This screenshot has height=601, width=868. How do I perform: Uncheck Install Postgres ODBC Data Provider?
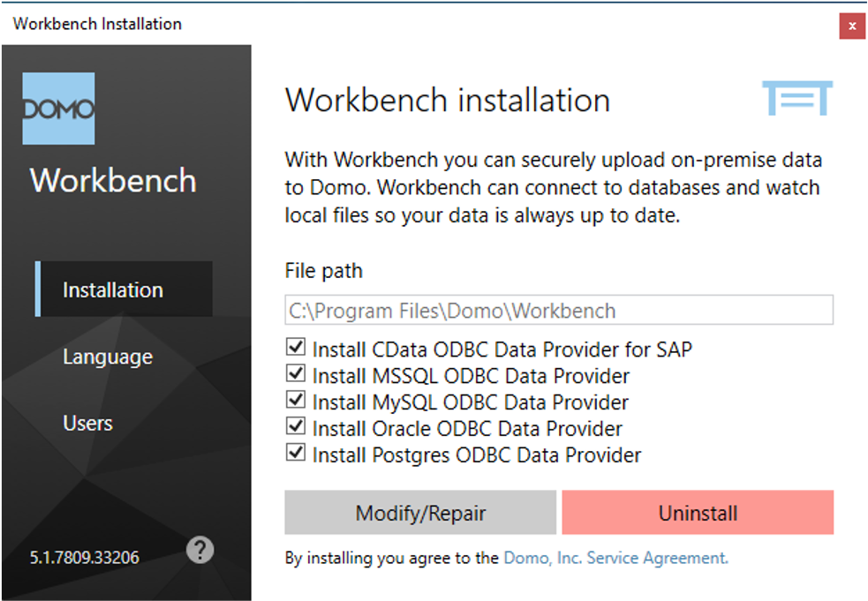(x=295, y=453)
